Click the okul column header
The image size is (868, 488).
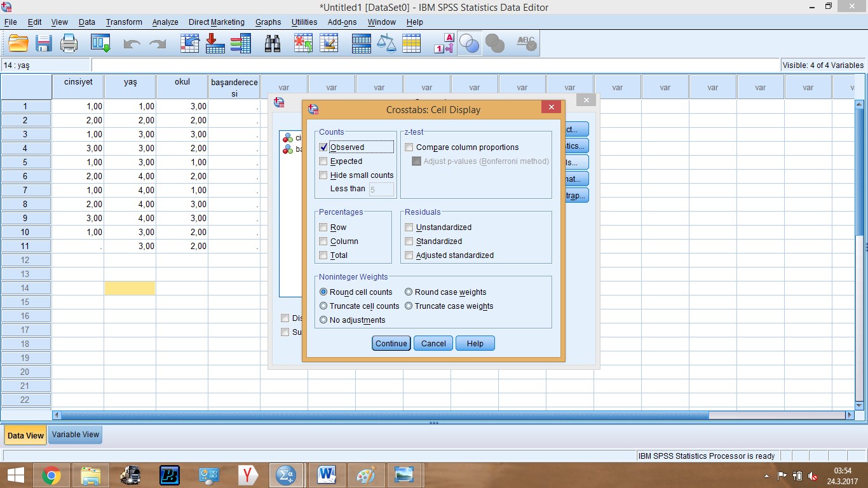182,87
